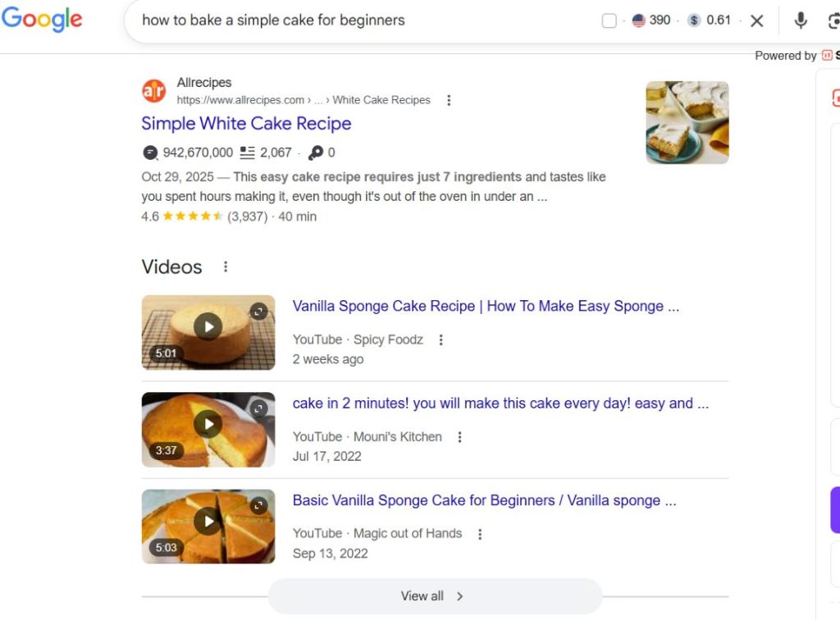The width and height of the screenshot is (840, 620).
Task: Open options for Magic out of Hands video
Action: coord(480,534)
